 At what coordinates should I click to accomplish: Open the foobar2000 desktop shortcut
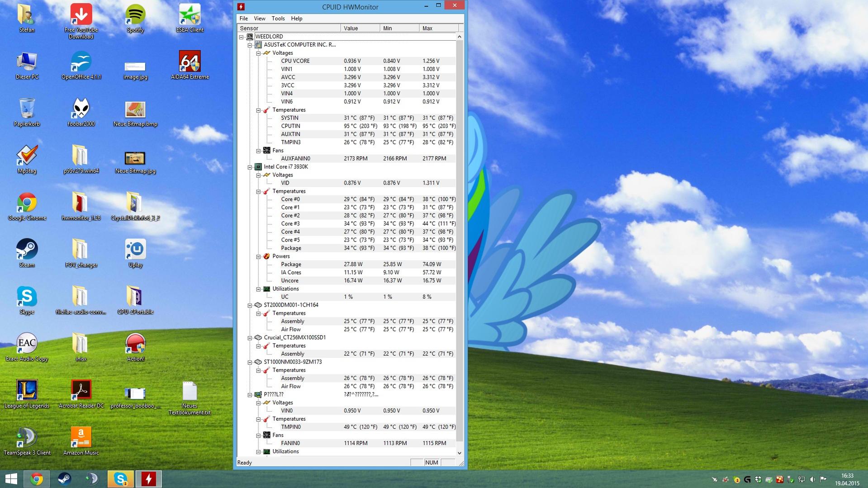tap(81, 113)
